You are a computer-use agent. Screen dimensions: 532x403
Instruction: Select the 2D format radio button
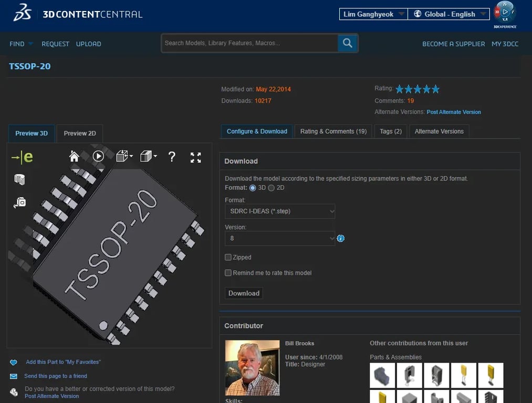[x=272, y=188]
